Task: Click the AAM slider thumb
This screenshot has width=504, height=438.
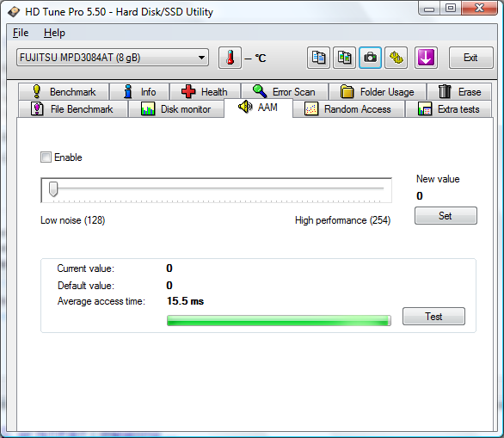Action: (53, 189)
